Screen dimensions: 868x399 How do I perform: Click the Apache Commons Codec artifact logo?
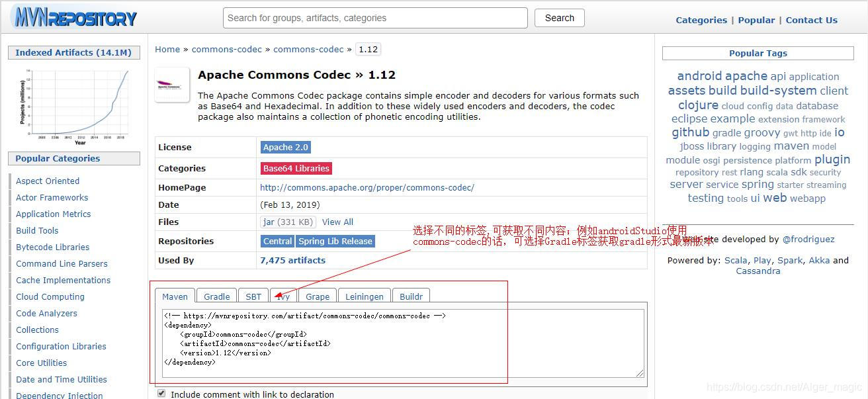(x=172, y=85)
